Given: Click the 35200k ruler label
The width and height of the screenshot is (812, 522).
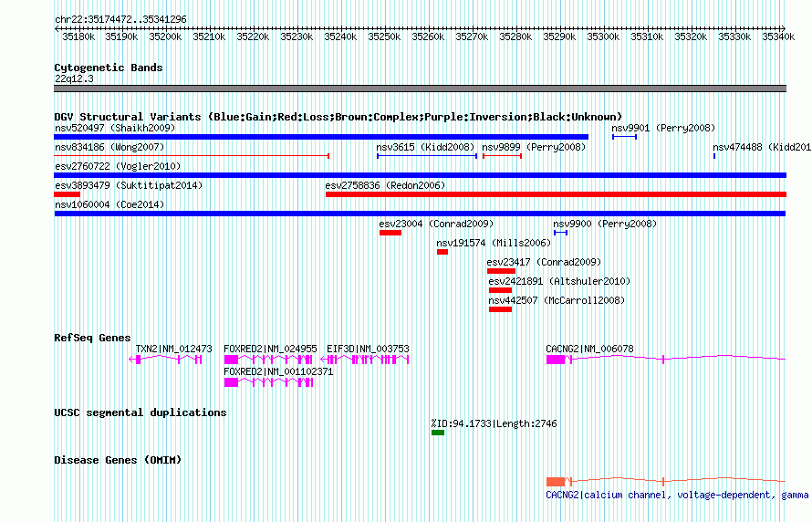Looking at the screenshot, I should (165, 37).
